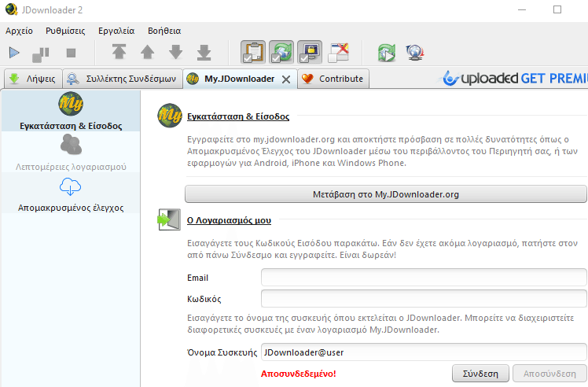Click Μετάβαση στο My.JDownloader.org button

tap(385, 194)
